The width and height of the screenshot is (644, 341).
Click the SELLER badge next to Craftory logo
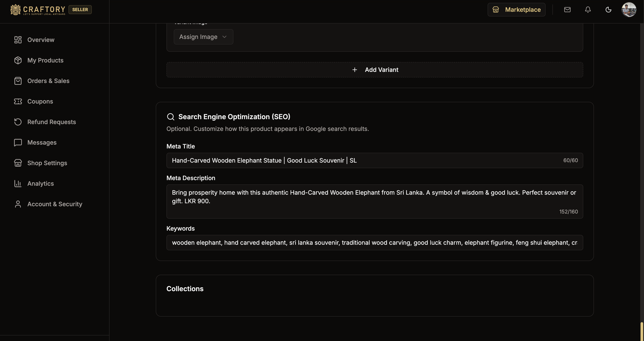tap(80, 9)
